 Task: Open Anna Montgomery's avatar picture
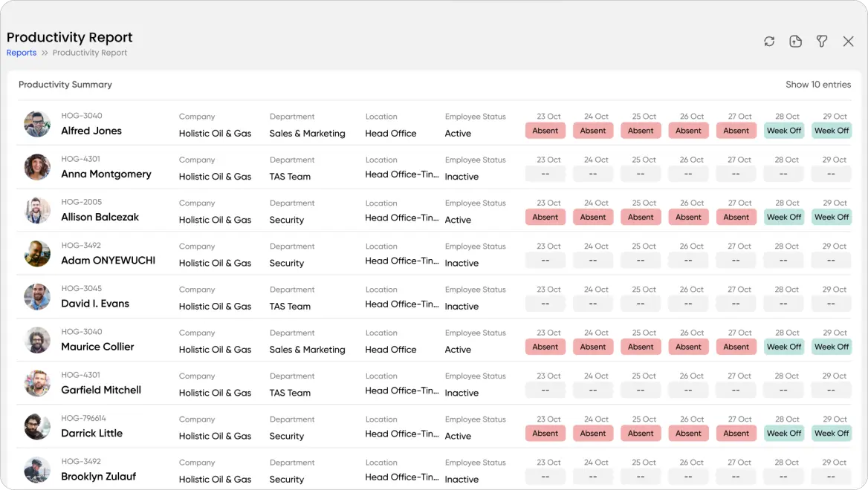pyautogui.click(x=37, y=167)
